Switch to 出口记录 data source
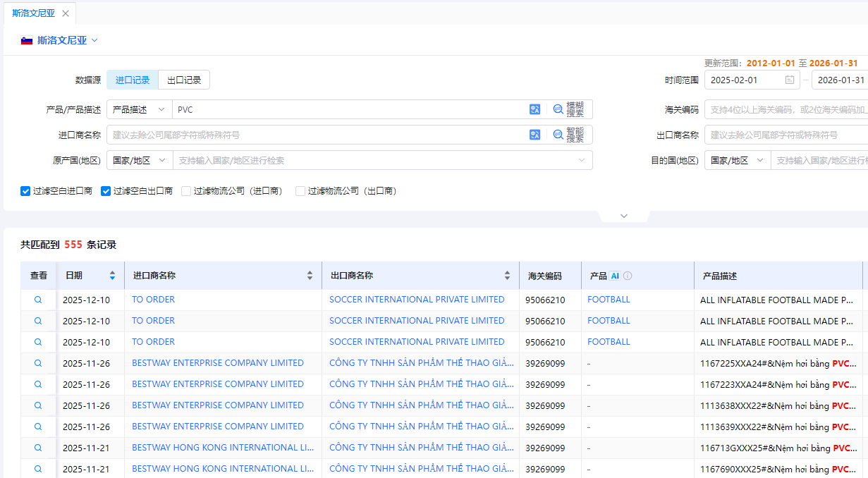This screenshot has width=868, height=478. [184, 80]
